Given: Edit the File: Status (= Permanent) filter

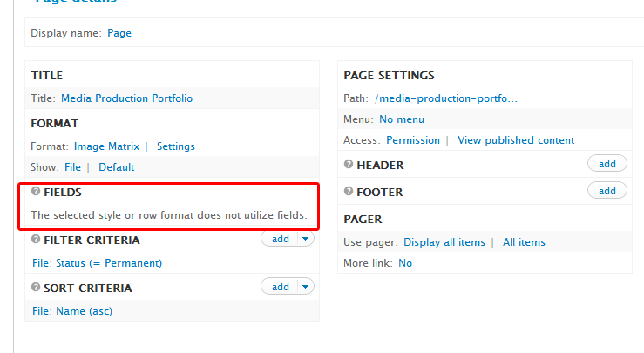Looking at the screenshot, I should pyautogui.click(x=97, y=262).
